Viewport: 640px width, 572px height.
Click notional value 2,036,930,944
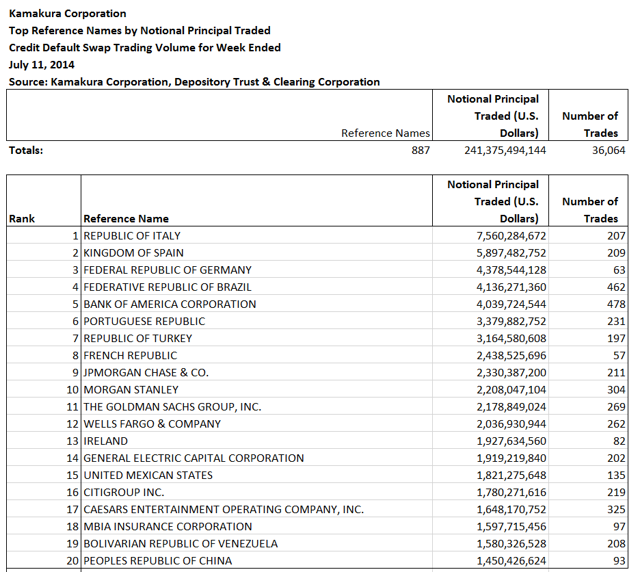tap(511, 425)
